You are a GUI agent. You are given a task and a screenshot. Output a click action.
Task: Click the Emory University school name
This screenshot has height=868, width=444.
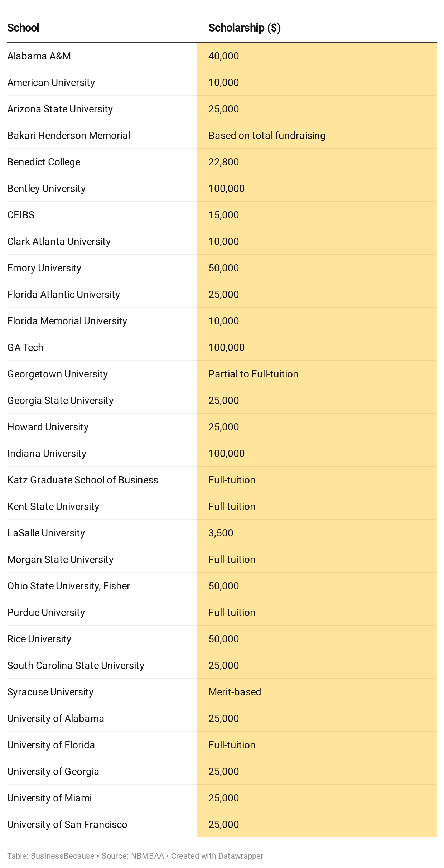(44, 268)
